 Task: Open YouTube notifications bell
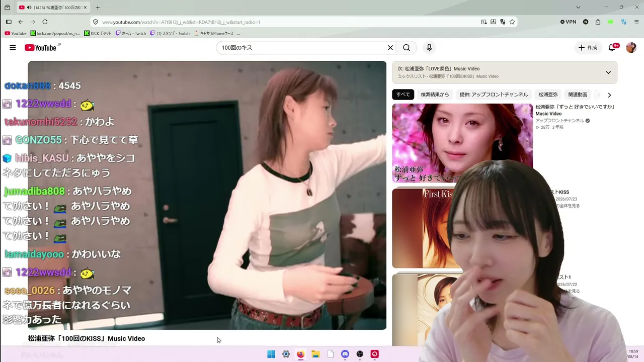pos(612,48)
